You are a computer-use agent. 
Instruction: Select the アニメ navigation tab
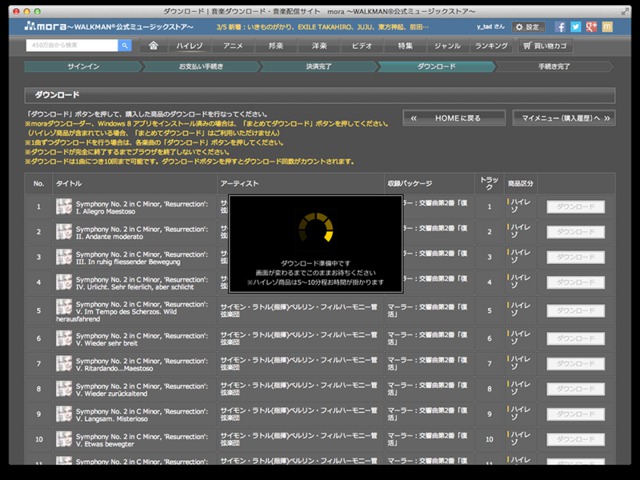(x=235, y=45)
